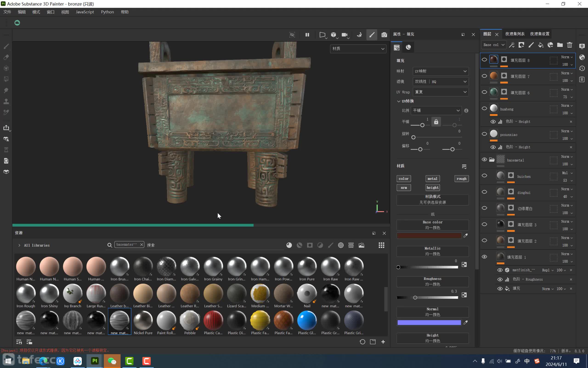Open the 映射 UV映射 dropdown
The image size is (588, 368).
(x=441, y=71)
